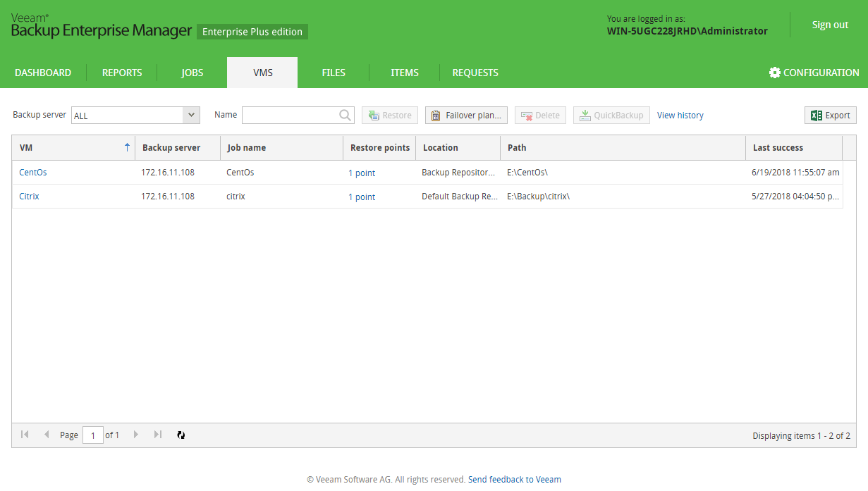Screen dimensions: 868x491
Task: Click the Name search input field
Action: 289,116
